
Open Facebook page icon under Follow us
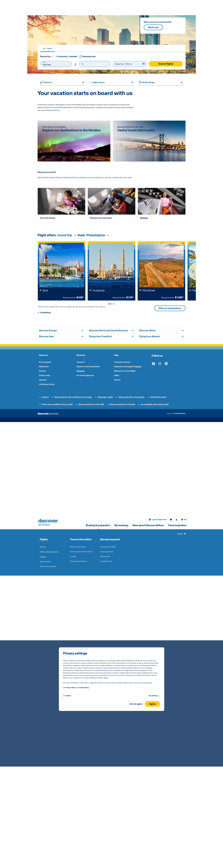pos(153,364)
